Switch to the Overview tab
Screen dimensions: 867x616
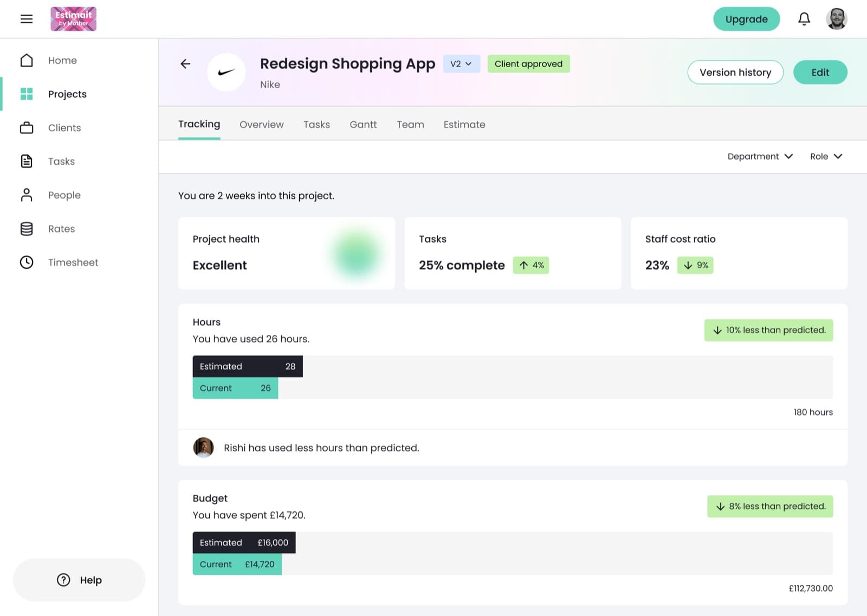click(262, 125)
